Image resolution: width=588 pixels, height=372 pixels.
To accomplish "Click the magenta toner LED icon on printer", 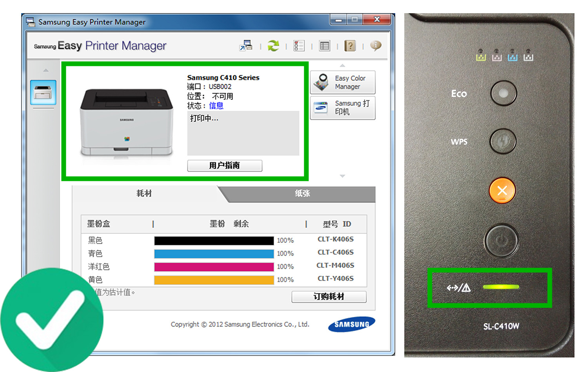I will (497, 55).
